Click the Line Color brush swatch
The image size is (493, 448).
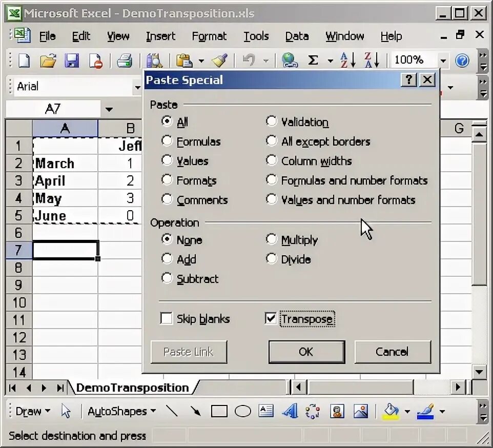425,411
